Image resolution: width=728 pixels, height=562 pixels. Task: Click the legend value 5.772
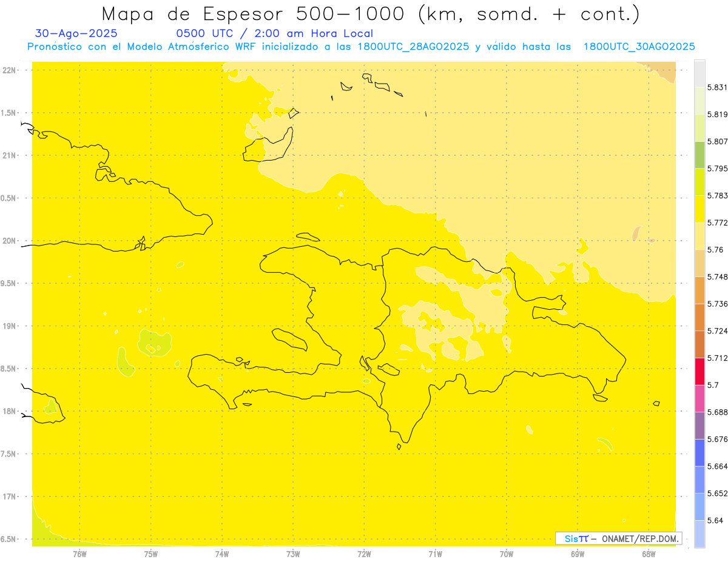click(x=717, y=222)
